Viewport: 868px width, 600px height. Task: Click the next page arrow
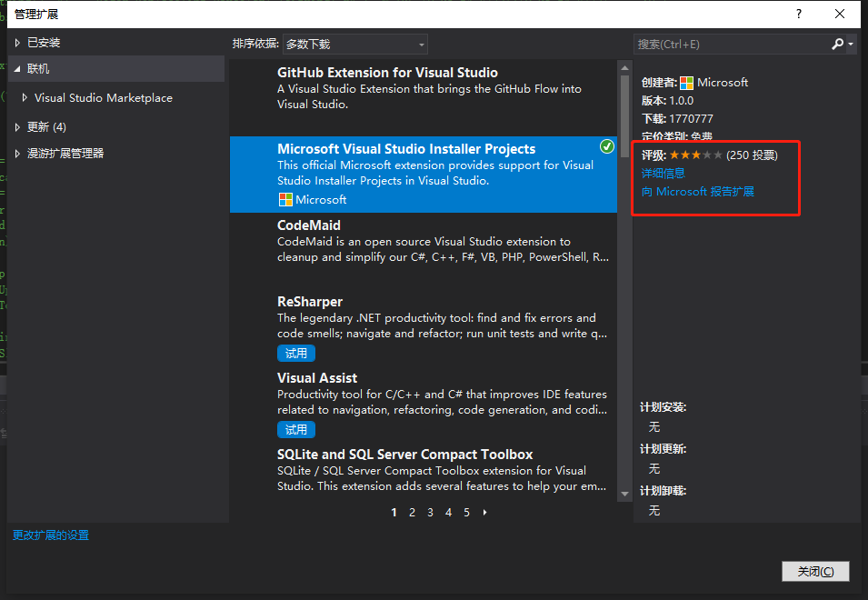tap(485, 513)
